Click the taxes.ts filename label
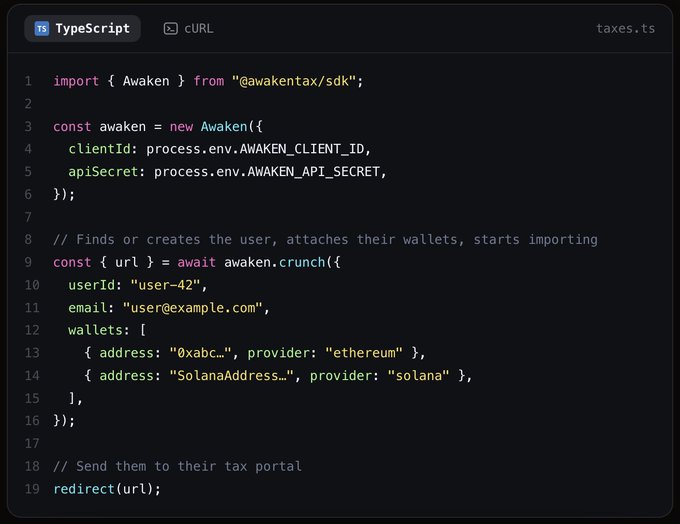This screenshot has width=680, height=524. click(625, 29)
